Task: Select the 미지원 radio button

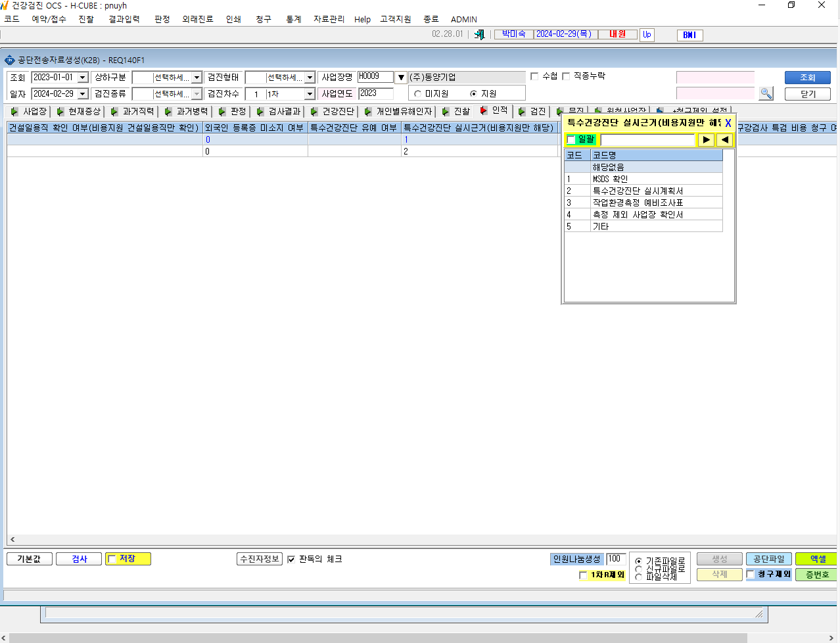Action: click(x=417, y=94)
